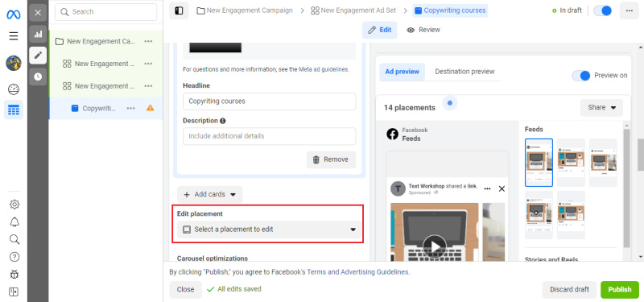Click the Description input field
This screenshot has width=644, height=302.
(x=270, y=136)
